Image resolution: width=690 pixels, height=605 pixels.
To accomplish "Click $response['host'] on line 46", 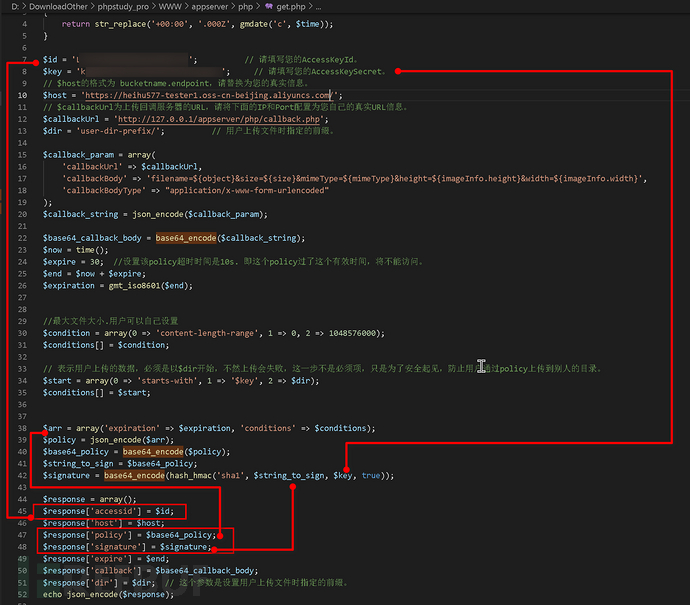I will pyautogui.click(x=83, y=523).
